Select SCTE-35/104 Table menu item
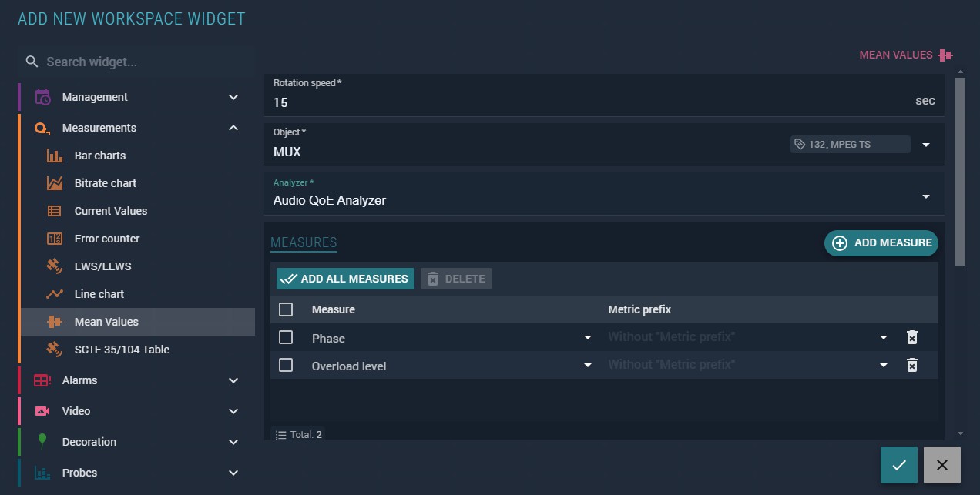The height and width of the screenshot is (495, 980). click(122, 350)
